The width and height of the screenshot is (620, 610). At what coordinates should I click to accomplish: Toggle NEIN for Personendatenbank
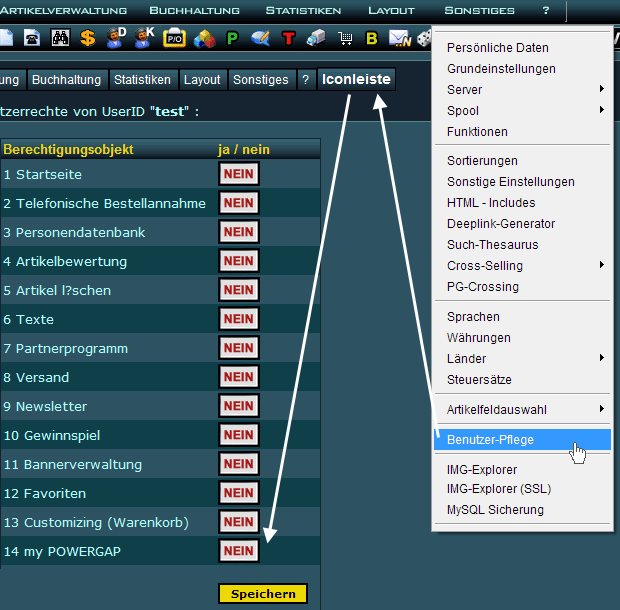(239, 232)
